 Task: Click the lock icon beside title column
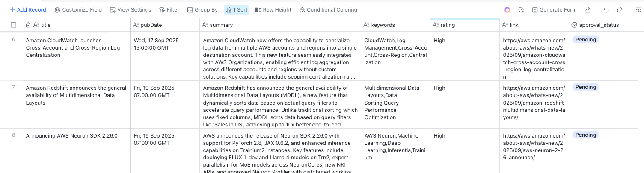point(28,25)
